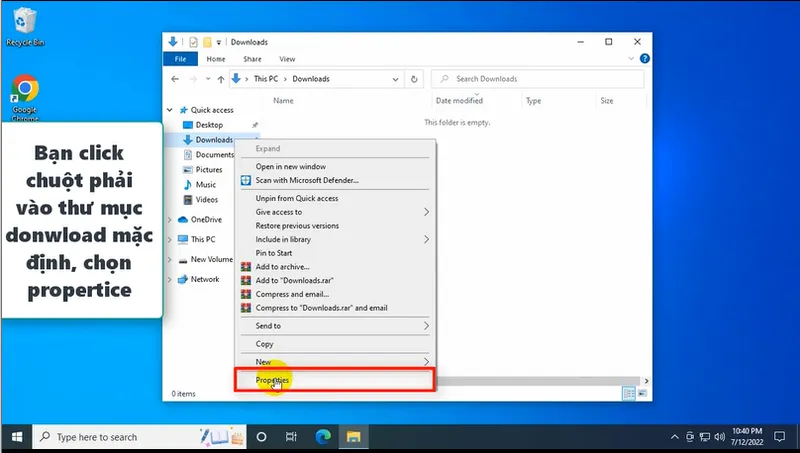Image resolution: width=800 pixels, height=453 pixels.
Task: Click the Forward navigation arrow
Action: 193,79
